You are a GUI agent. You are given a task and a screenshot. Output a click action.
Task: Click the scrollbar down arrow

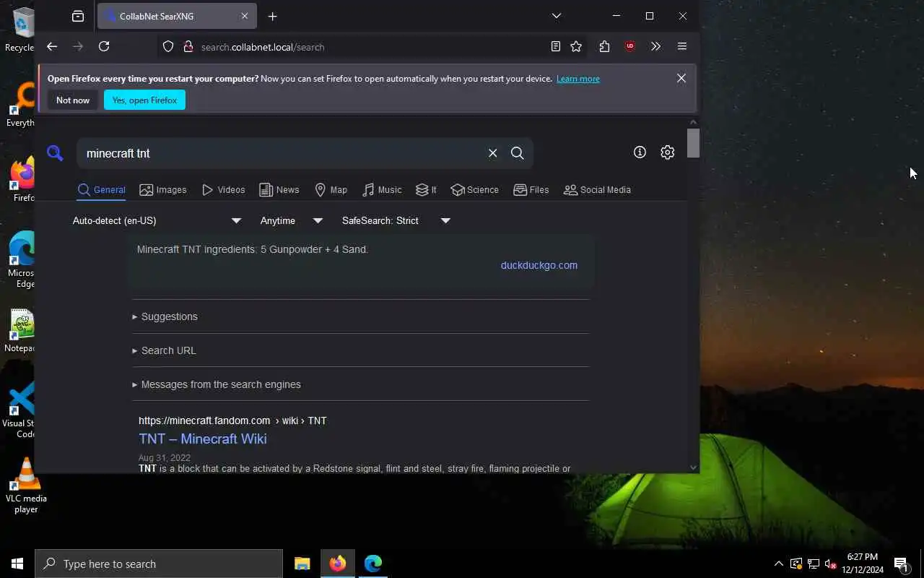pos(693,467)
